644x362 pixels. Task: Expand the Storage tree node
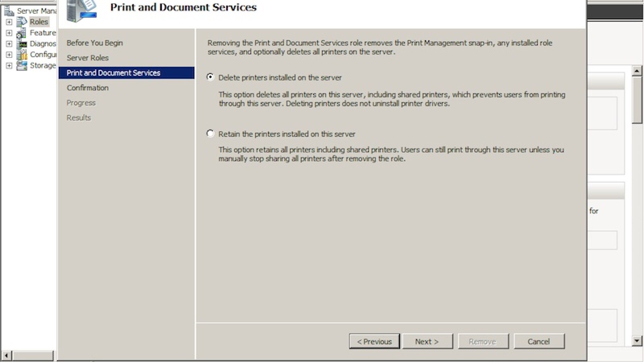[9, 65]
